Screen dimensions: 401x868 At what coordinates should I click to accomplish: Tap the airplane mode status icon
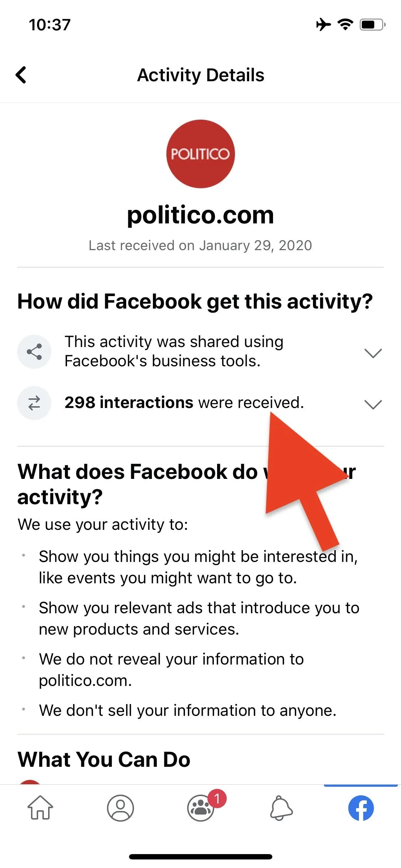tap(323, 25)
